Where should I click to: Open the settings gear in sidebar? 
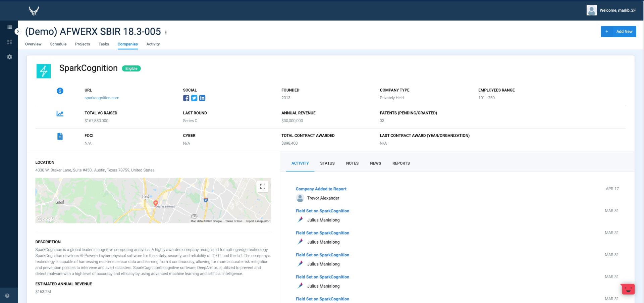point(9,57)
